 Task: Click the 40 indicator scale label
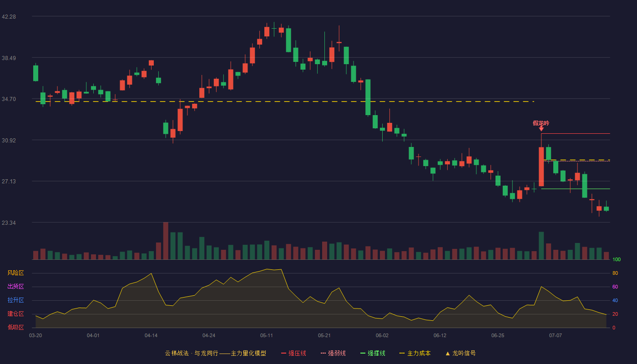tap(615, 300)
